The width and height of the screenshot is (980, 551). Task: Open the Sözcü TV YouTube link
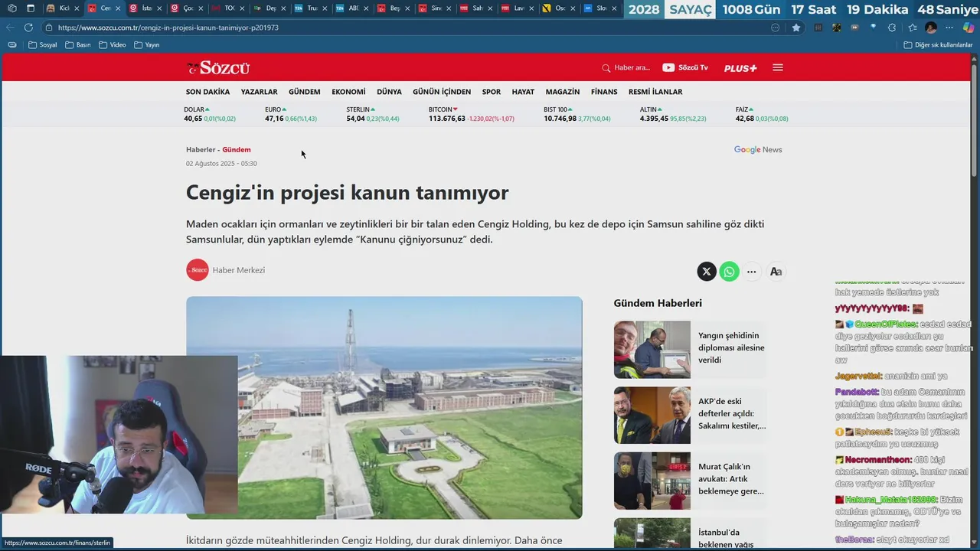[685, 67]
